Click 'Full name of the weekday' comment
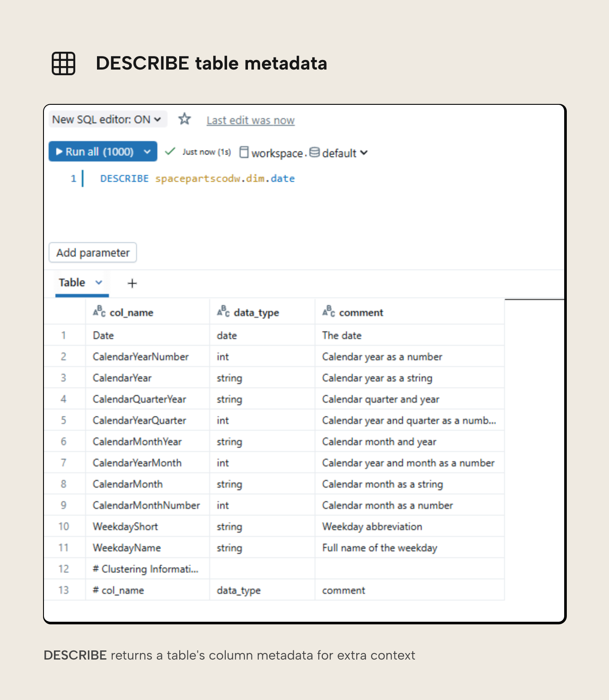The height and width of the screenshot is (700, 609). click(x=409, y=548)
